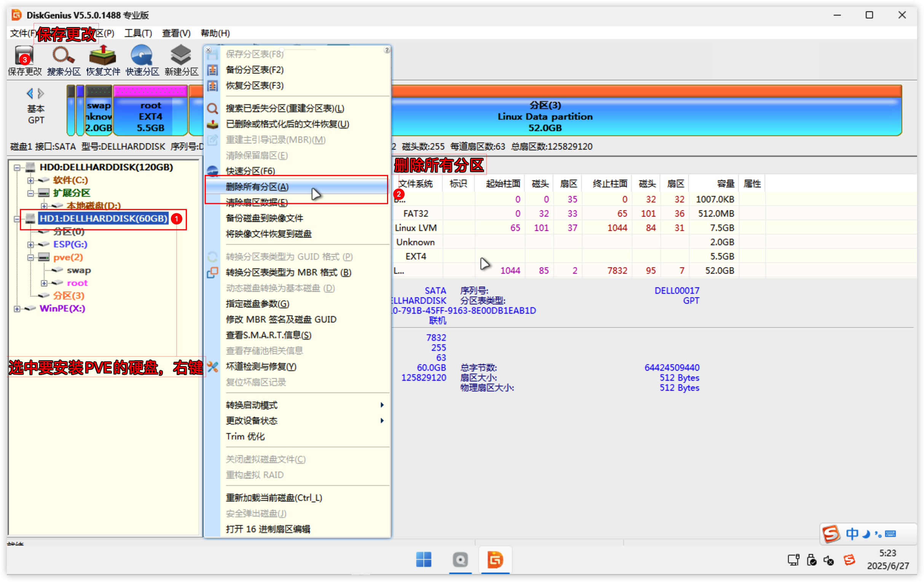The image size is (924, 582).
Task: Expand the 软件(C:) tree node
Action: coord(30,180)
